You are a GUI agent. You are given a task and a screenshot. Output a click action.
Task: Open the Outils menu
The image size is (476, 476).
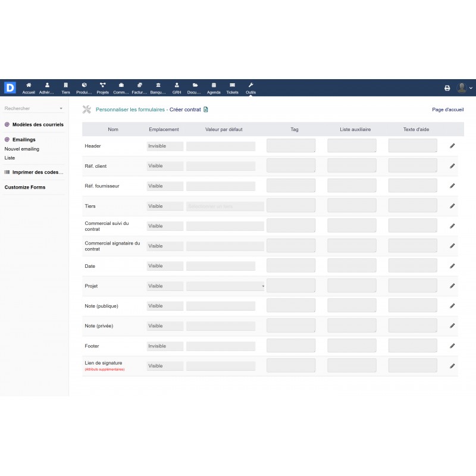pyautogui.click(x=250, y=87)
